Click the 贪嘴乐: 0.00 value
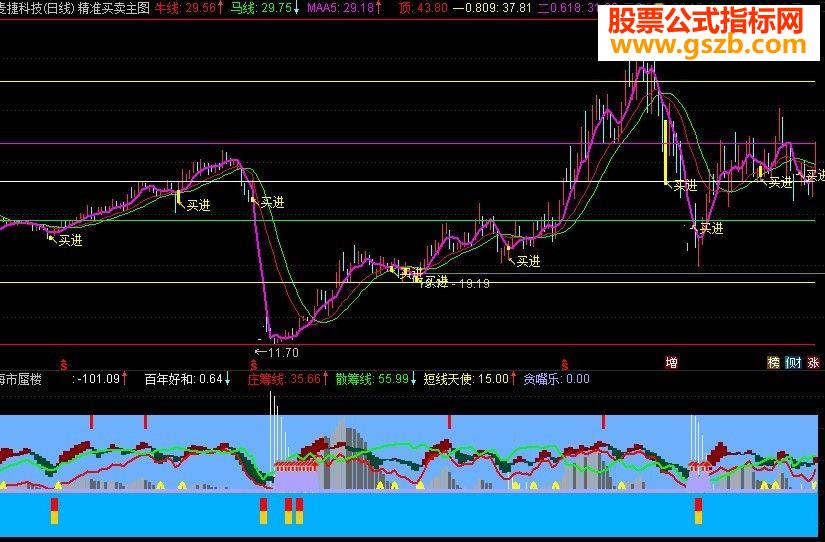Viewport: 825px width, 542px height. [x=557, y=379]
